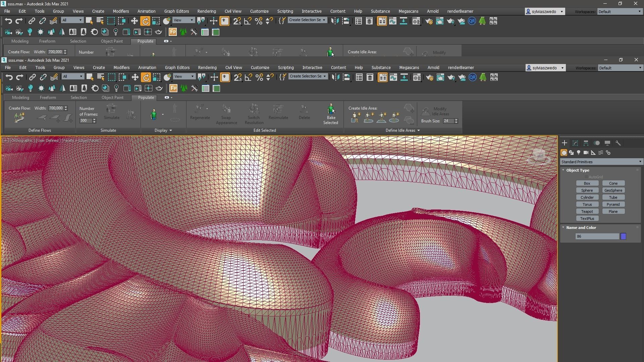Select the Helpers category icon
The image size is (644, 362).
(x=593, y=153)
